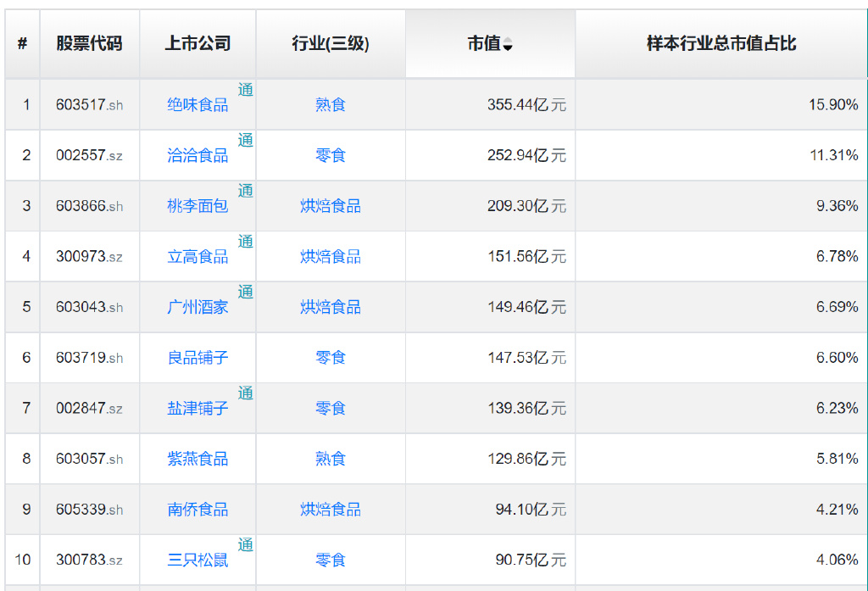
Task: Click the 通 badge beside 广州酒家
Action: [x=246, y=292]
